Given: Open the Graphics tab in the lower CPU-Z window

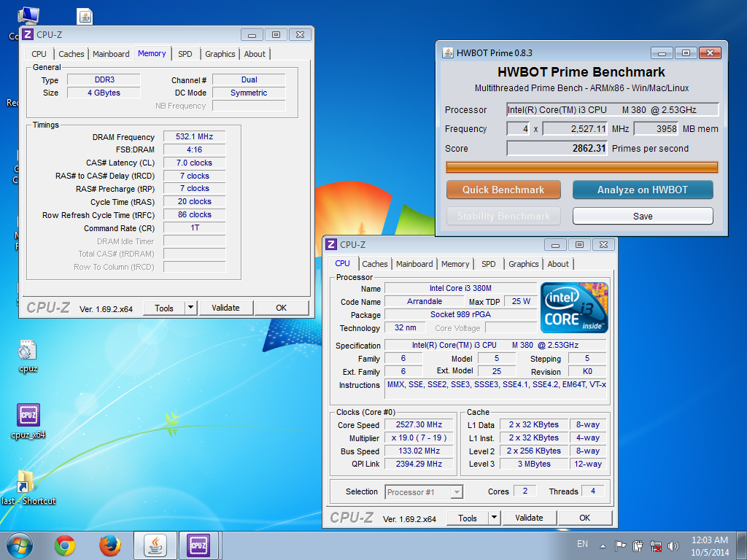Looking at the screenshot, I should tap(524, 264).
